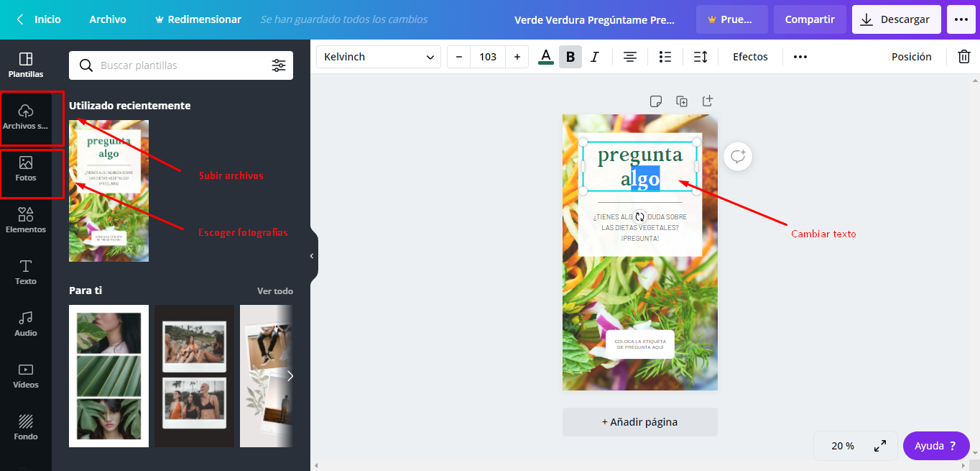The image size is (980, 471).
Task: Open the Audio sidebar panel
Action: (x=26, y=324)
